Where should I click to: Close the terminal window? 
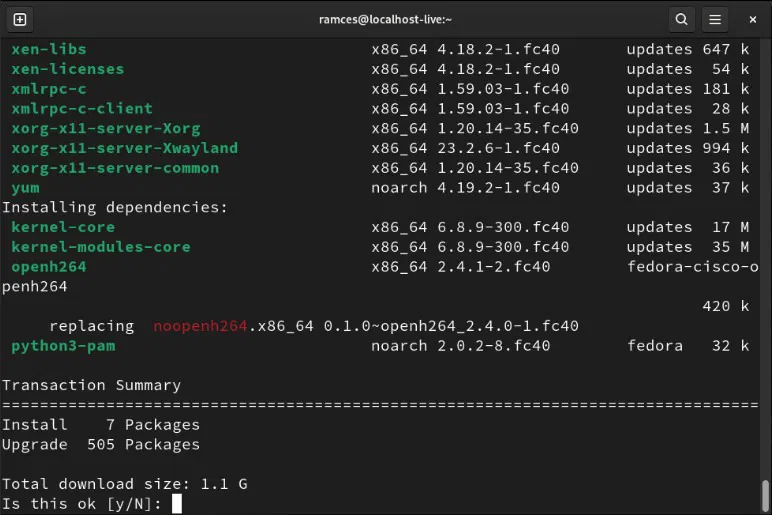pyautogui.click(x=752, y=20)
